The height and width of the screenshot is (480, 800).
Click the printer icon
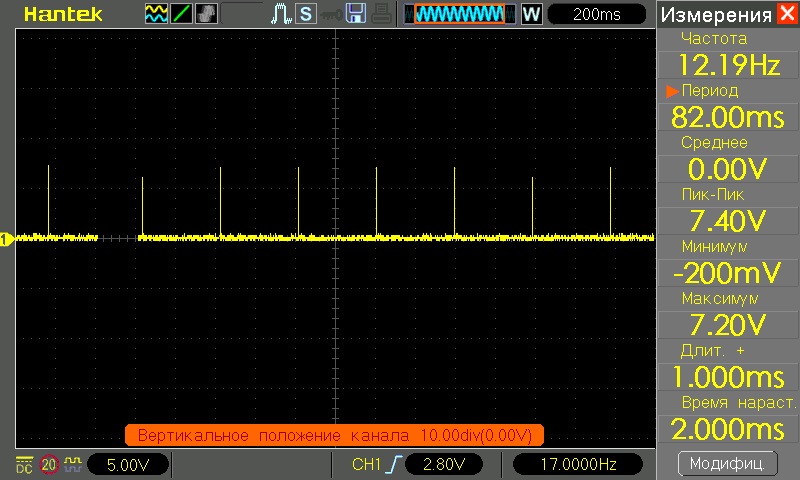pos(381,14)
